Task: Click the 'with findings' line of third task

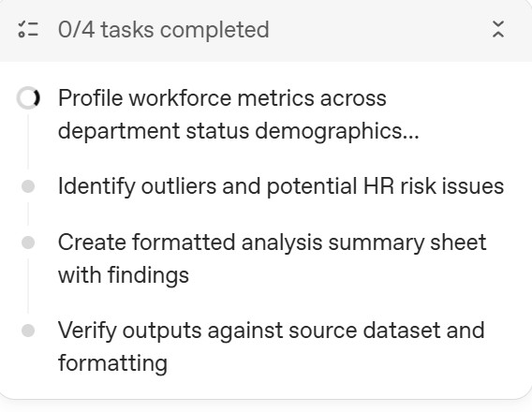Action: (124, 275)
